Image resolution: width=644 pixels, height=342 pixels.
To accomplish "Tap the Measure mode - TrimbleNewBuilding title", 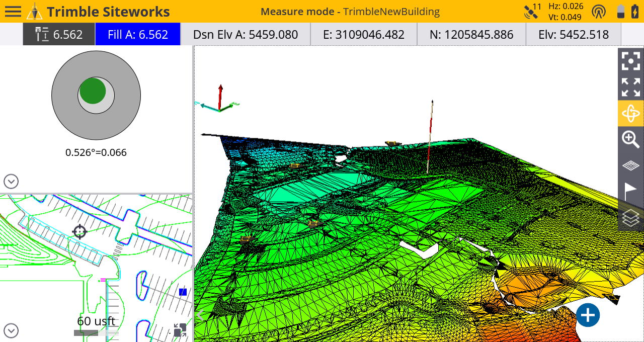I will tap(350, 12).
